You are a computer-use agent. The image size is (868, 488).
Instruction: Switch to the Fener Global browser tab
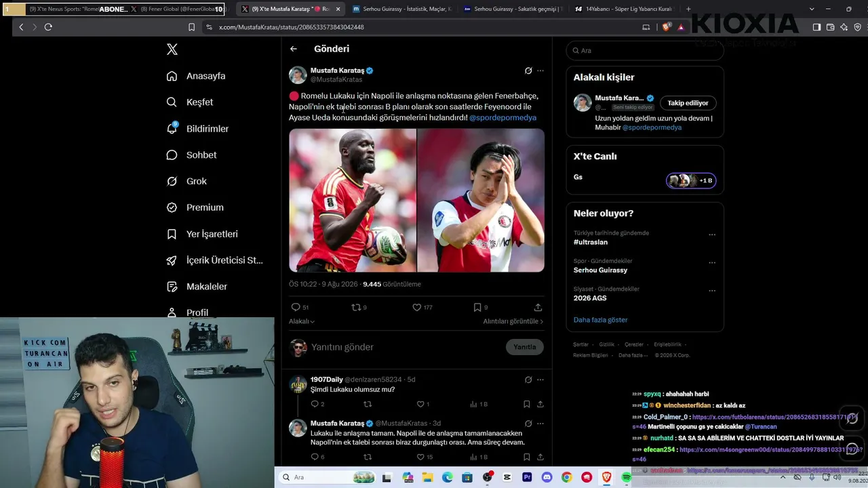176,9
